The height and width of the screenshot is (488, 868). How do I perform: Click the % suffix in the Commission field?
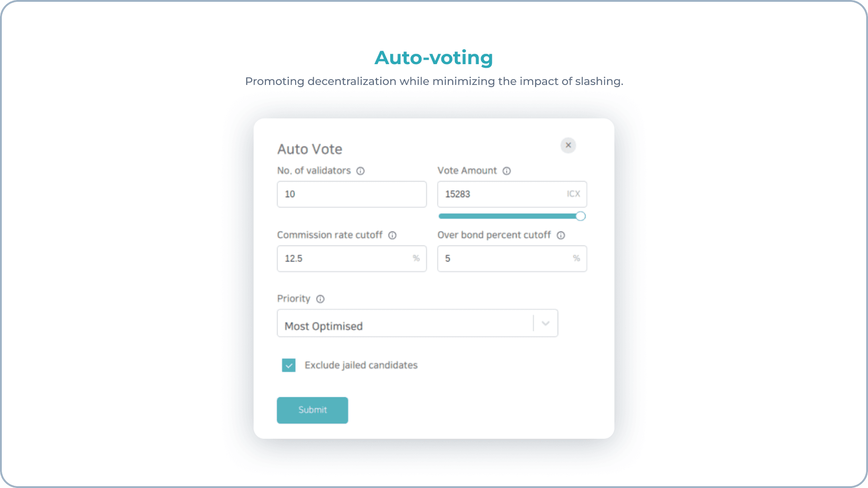point(416,258)
